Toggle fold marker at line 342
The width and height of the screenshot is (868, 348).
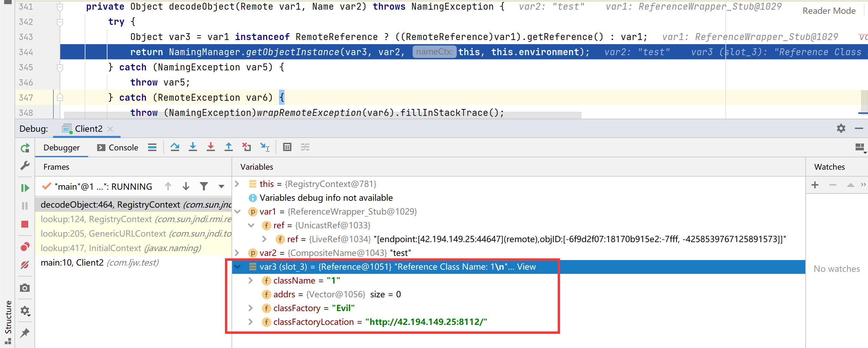(60, 22)
